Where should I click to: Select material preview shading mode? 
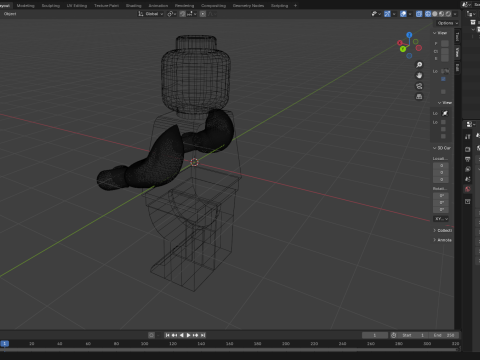click(x=441, y=14)
